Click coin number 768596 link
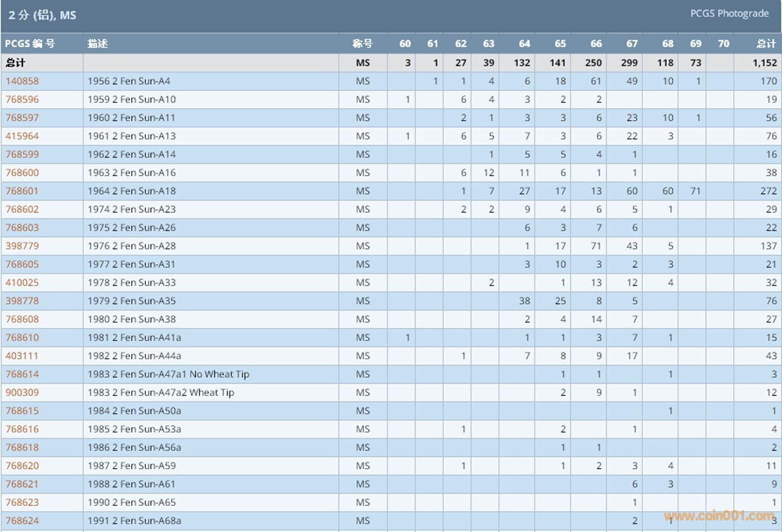782x532 pixels. [x=22, y=99]
